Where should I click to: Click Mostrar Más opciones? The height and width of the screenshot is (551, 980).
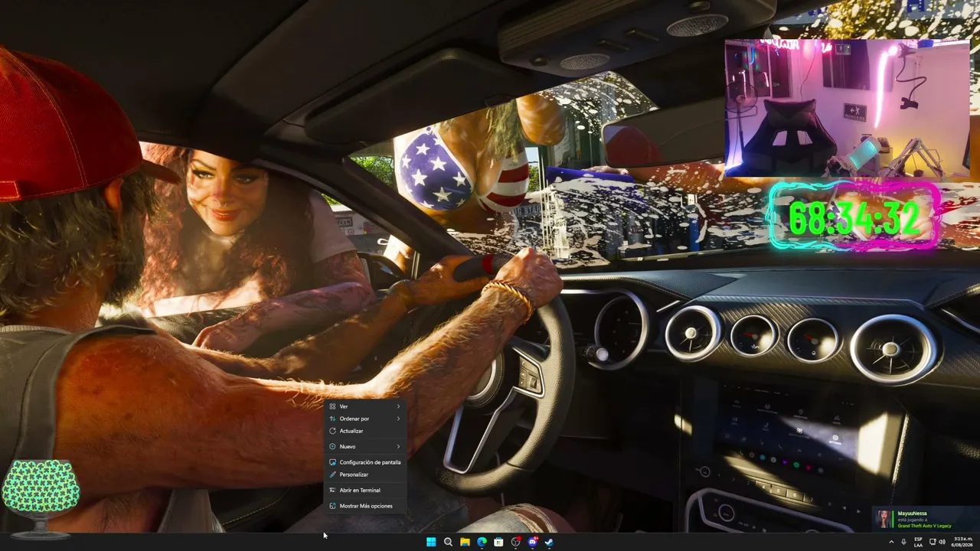tap(365, 506)
